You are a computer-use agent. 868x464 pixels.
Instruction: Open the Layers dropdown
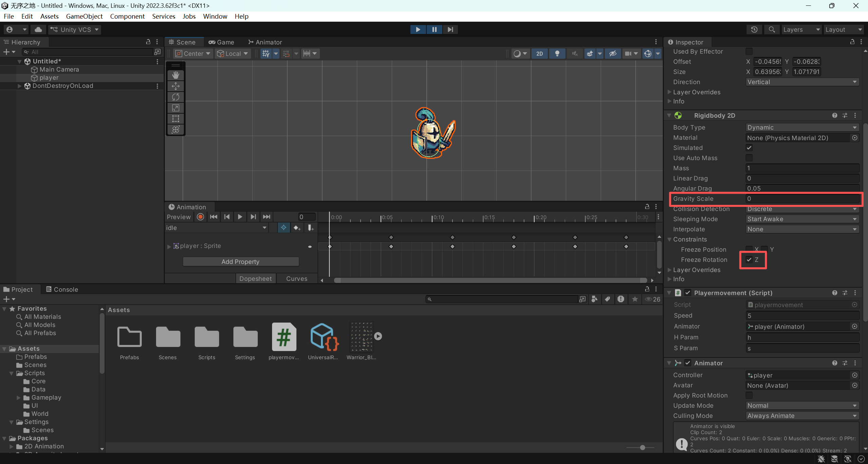802,30
